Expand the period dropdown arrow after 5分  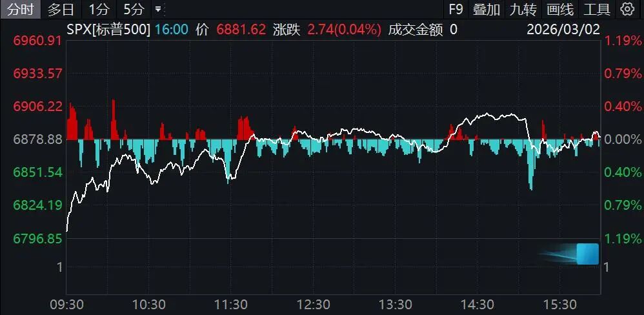click(x=159, y=10)
